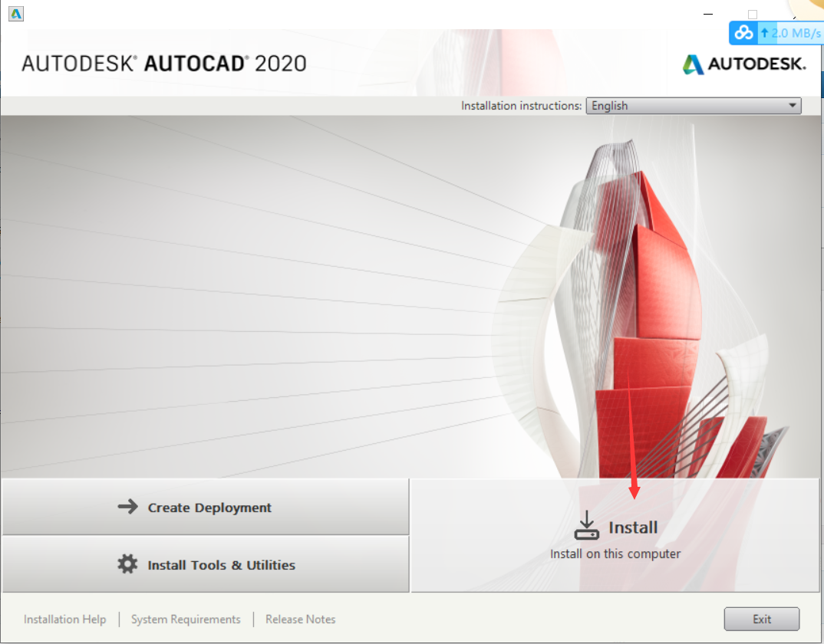Exit the AutoCAD installer
The height and width of the screenshot is (644, 824).
click(761, 619)
